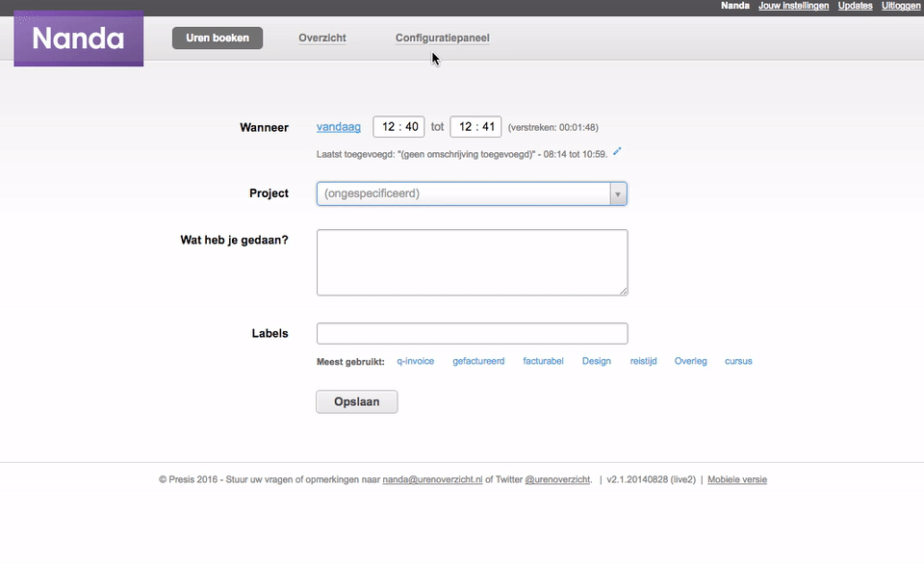The image size is (924, 564).
Task: Click Uitloggen to log out
Action: pyautogui.click(x=901, y=6)
